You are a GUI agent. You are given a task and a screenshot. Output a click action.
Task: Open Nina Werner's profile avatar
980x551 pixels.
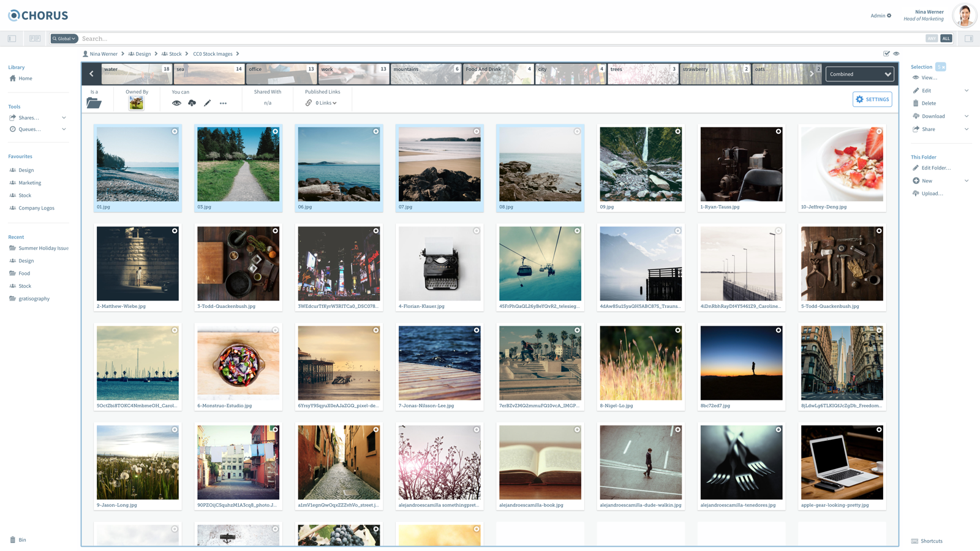(964, 15)
